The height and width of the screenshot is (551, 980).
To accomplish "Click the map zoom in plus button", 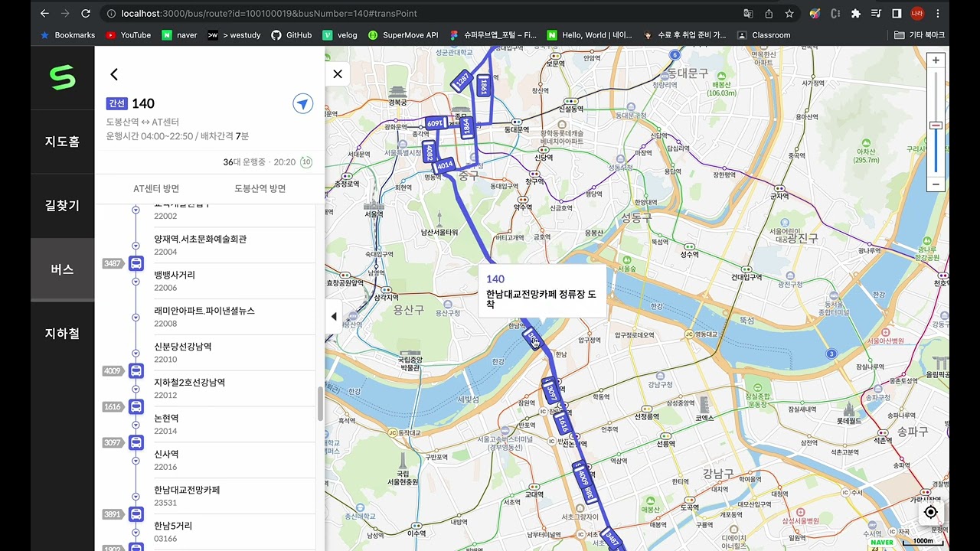I will (x=935, y=60).
